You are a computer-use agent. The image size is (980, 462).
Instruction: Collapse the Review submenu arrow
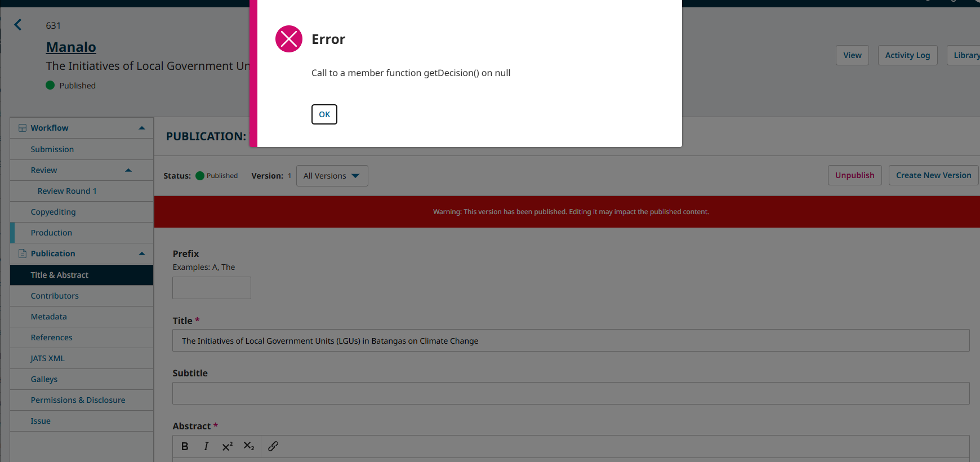(128, 170)
